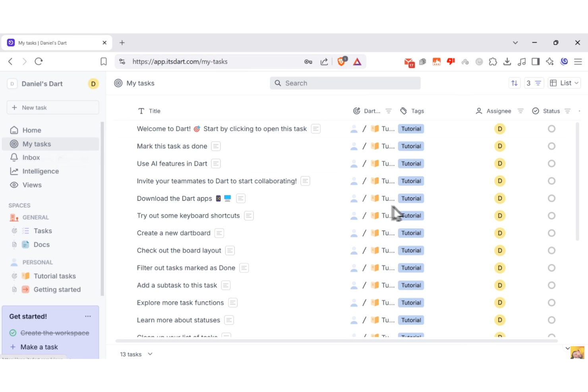Click the D user avatar in sidebar

pos(93,84)
